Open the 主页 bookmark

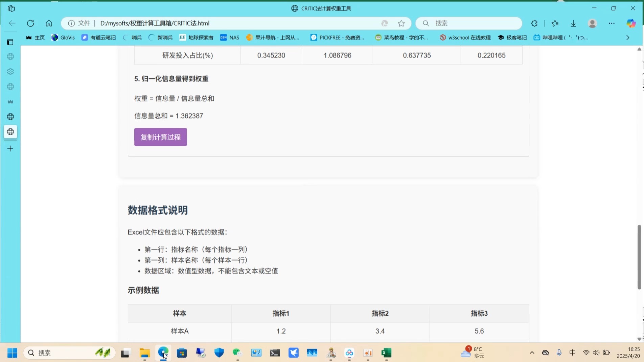[x=35, y=38]
